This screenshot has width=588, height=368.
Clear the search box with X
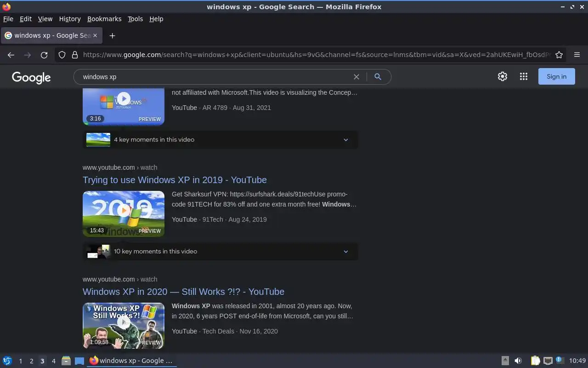[x=356, y=77]
